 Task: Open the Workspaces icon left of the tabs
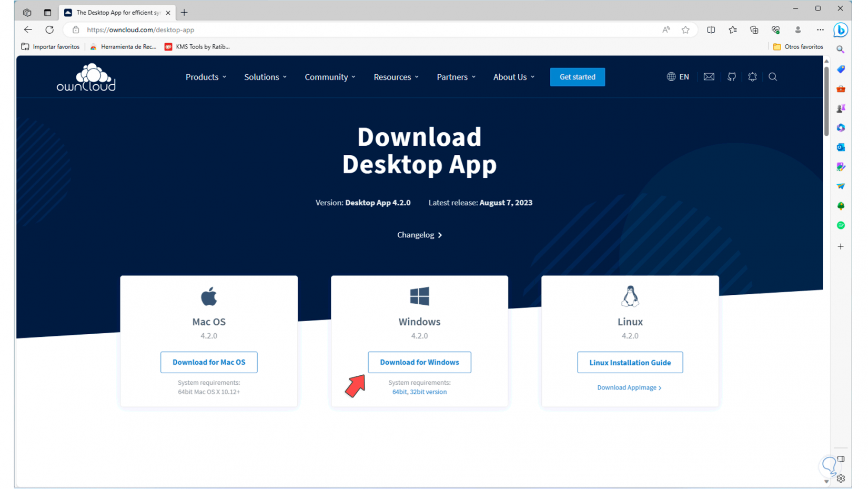coord(27,13)
